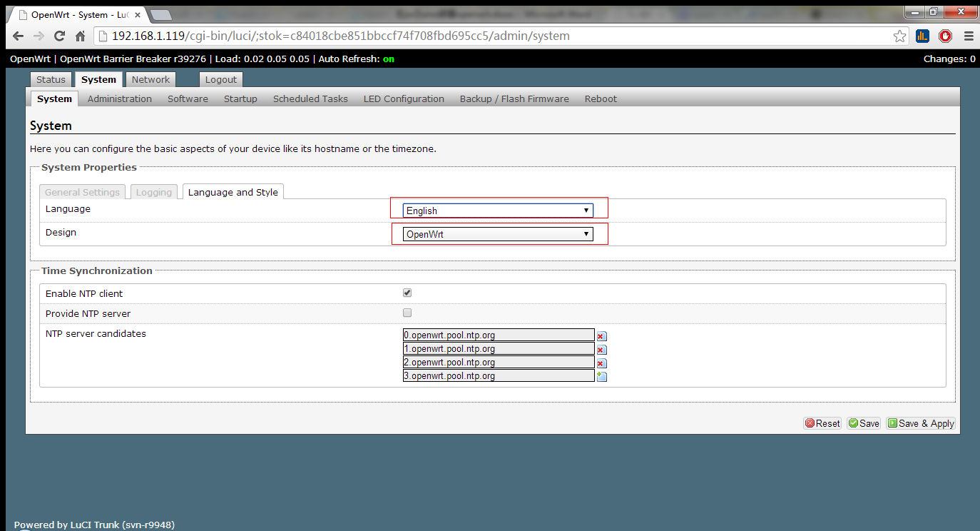Open the Chrome hamburger menu
The height and width of the screenshot is (531, 980).
click(969, 36)
